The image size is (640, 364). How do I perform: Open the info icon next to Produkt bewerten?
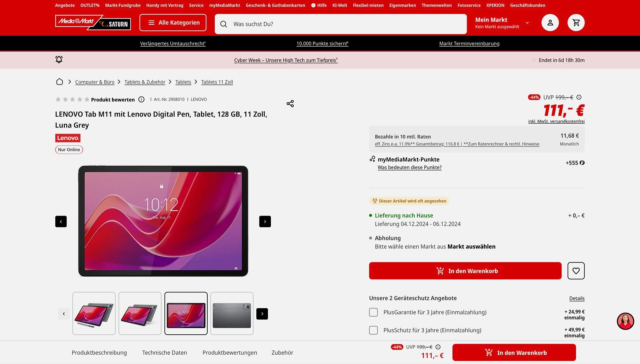coord(141,100)
